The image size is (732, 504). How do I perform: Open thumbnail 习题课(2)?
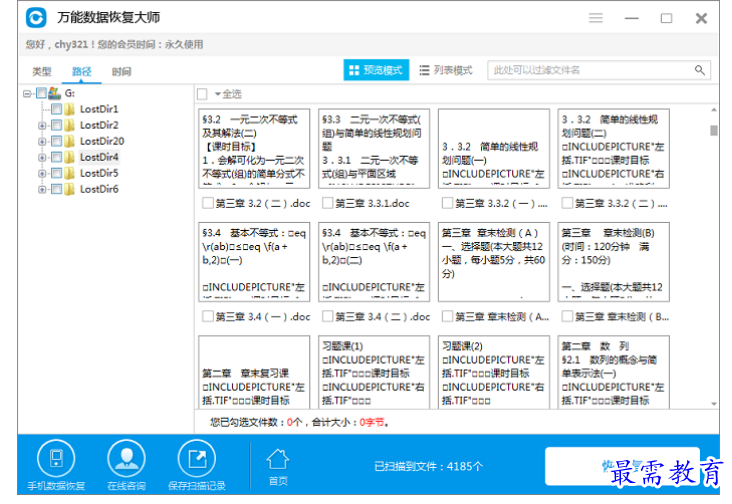coord(493,372)
